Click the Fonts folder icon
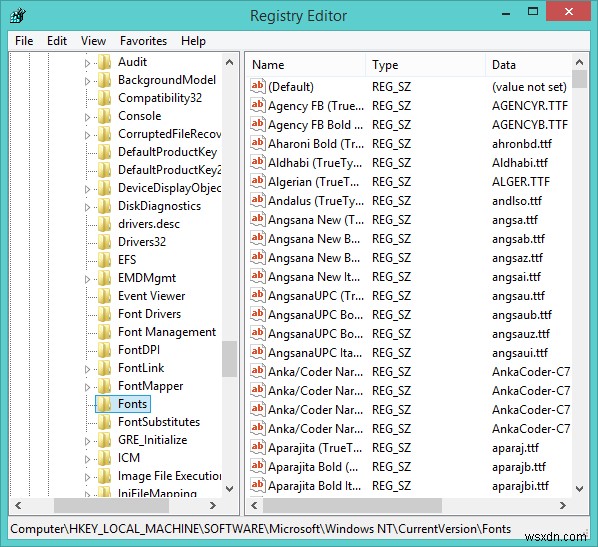Screen dimensions: 598x547 point(104,404)
